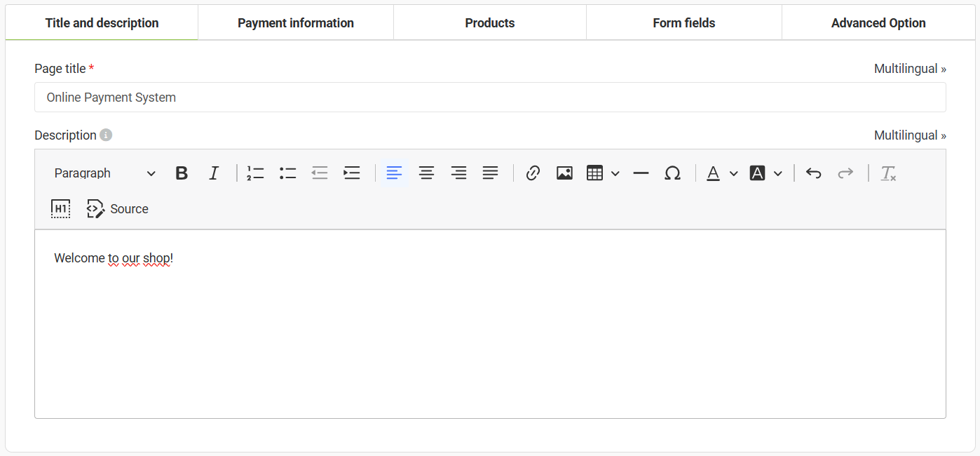
Task: Apply italic formatting to text
Action: [214, 173]
